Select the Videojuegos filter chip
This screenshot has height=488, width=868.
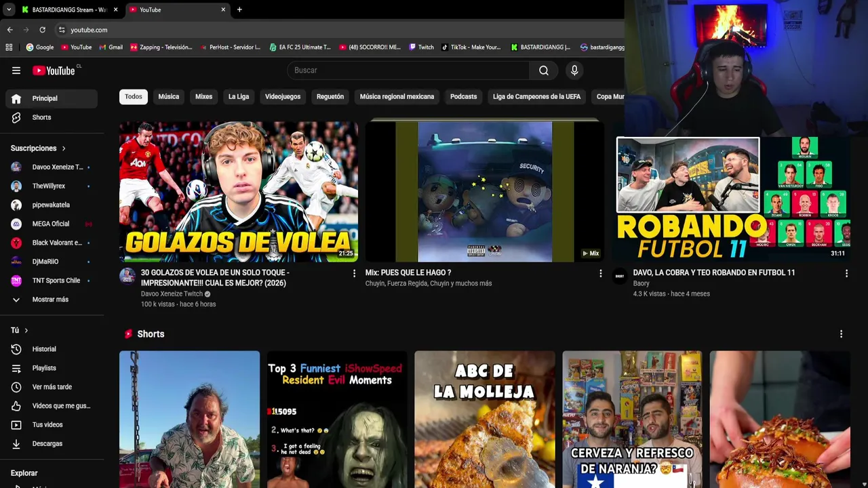coord(283,97)
